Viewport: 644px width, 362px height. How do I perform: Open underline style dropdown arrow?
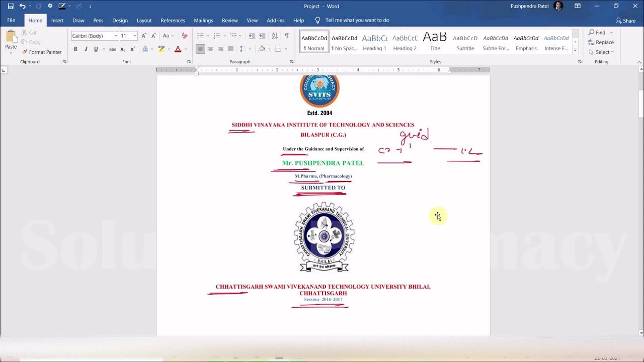tap(104, 49)
